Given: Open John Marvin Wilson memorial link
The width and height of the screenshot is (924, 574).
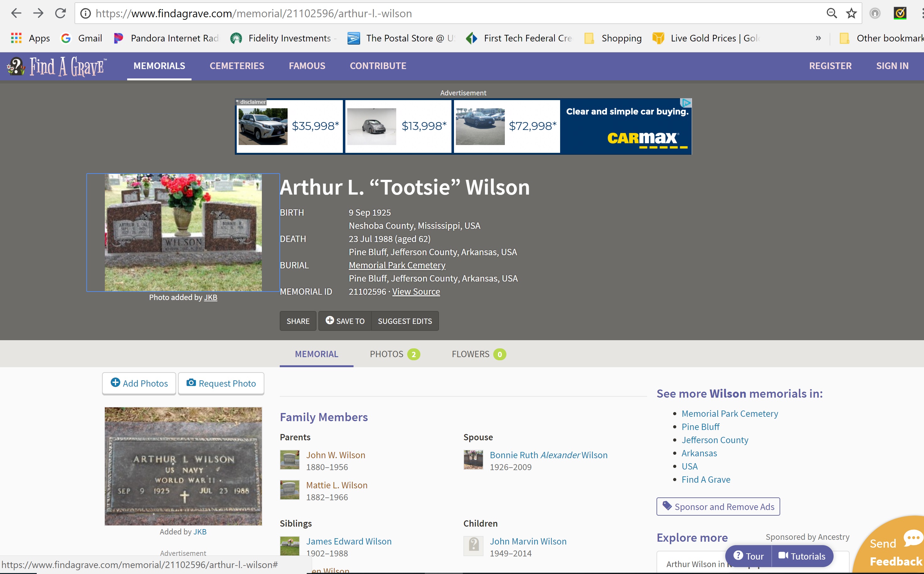Looking at the screenshot, I should 528,541.
